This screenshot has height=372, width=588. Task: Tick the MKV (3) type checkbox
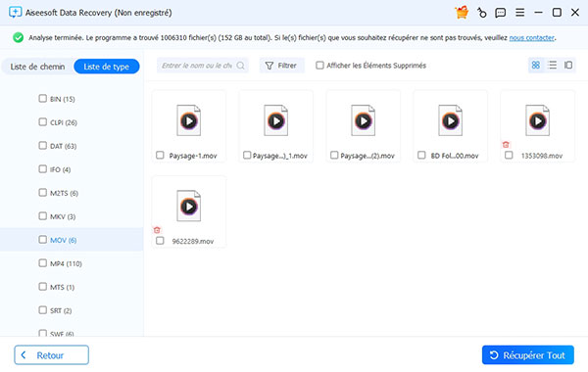pos(42,216)
